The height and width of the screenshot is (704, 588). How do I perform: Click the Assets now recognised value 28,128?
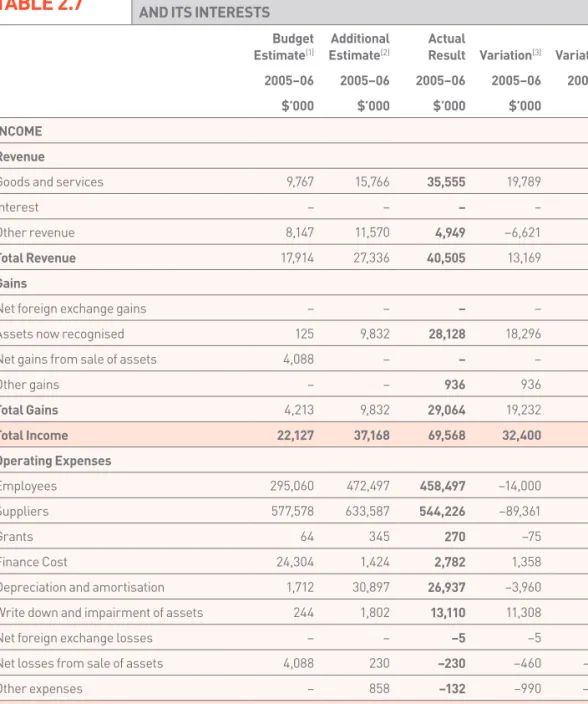(x=447, y=334)
